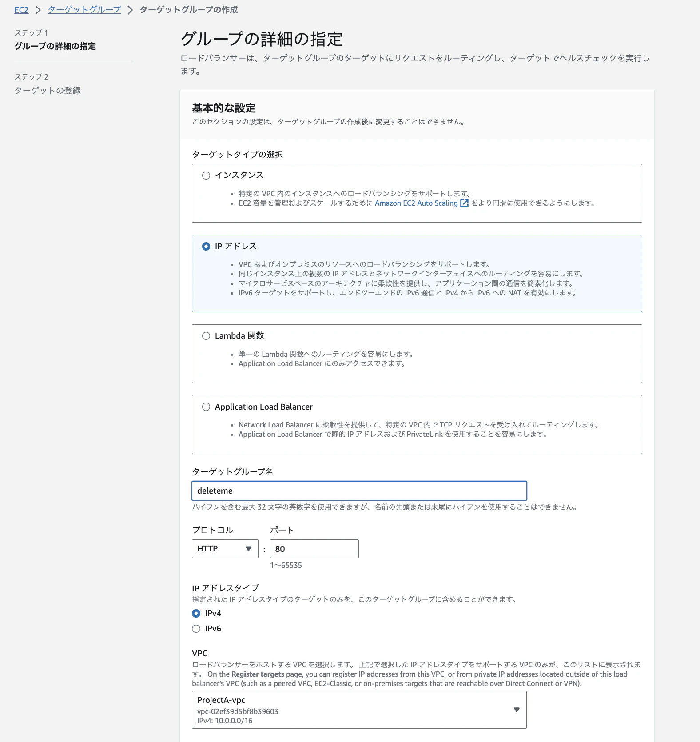
Task: Click the target group name field 'deleteme'
Action: click(x=359, y=491)
